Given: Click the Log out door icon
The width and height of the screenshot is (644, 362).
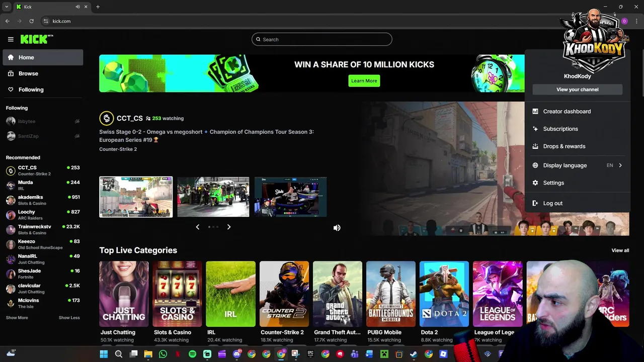Looking at the screenshot, I should tap(535, 203).
